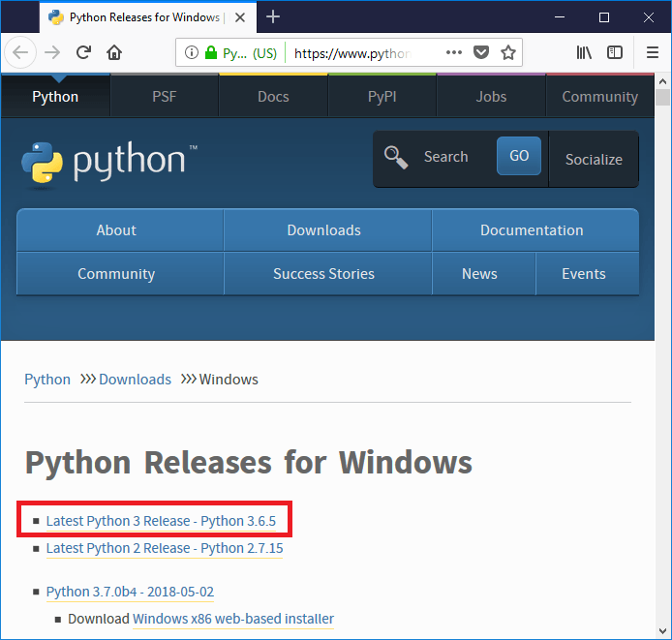Select the Python Releases for Windows tab
The image size is (672, 640).
click(148, 17)
